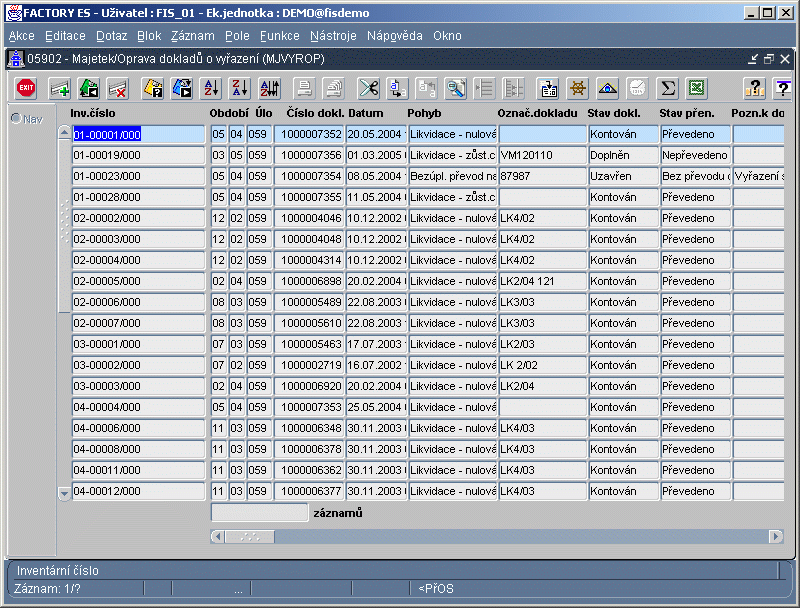Click the 'Nepřevedeno' transfer status cell

(x=695, y=155)
